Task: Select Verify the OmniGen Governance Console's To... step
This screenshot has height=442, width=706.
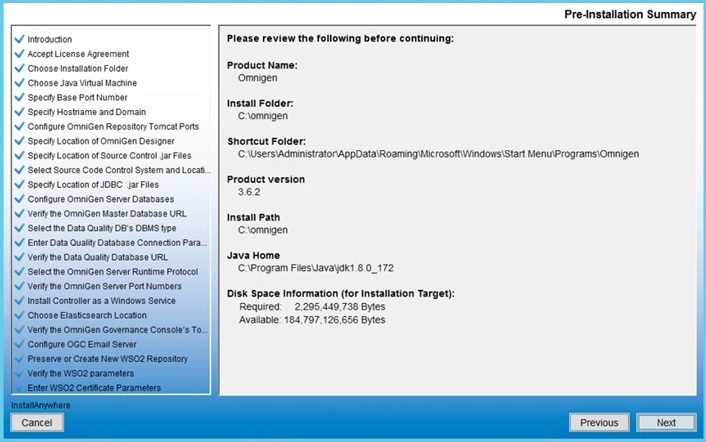Action: pos(118,329)
